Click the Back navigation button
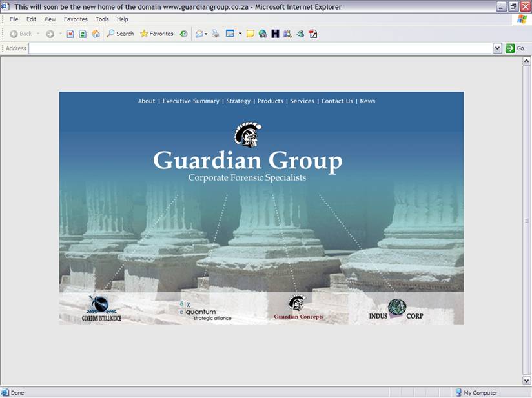532x398 pixels. click(21, 34)
